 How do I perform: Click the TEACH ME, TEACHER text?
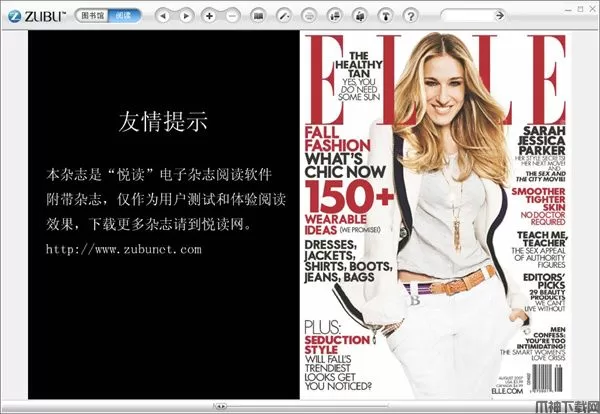(x=543, y=239)
